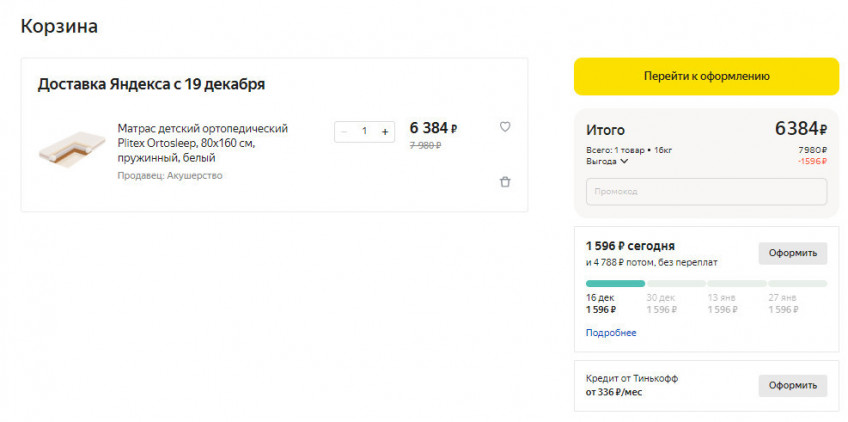848x422 pixels.
Task: Increase item quantity with the plus button
Action: pos(385,131)
